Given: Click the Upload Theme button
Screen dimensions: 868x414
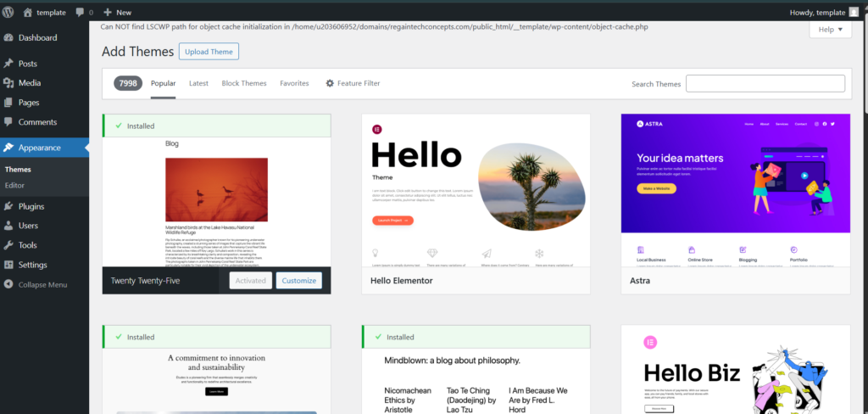Looking at the screenshot, I should click(209, 52).
